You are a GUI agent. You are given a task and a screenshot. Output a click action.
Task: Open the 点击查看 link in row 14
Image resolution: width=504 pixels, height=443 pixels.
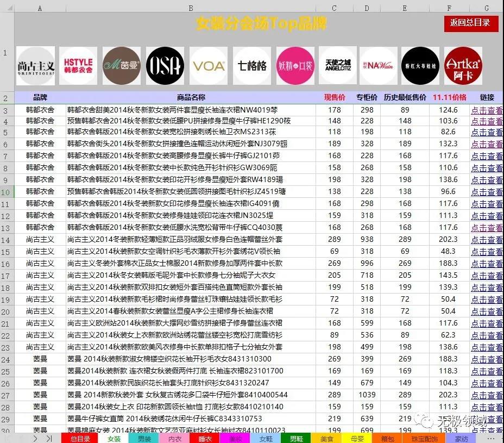[x=487, y=240]
